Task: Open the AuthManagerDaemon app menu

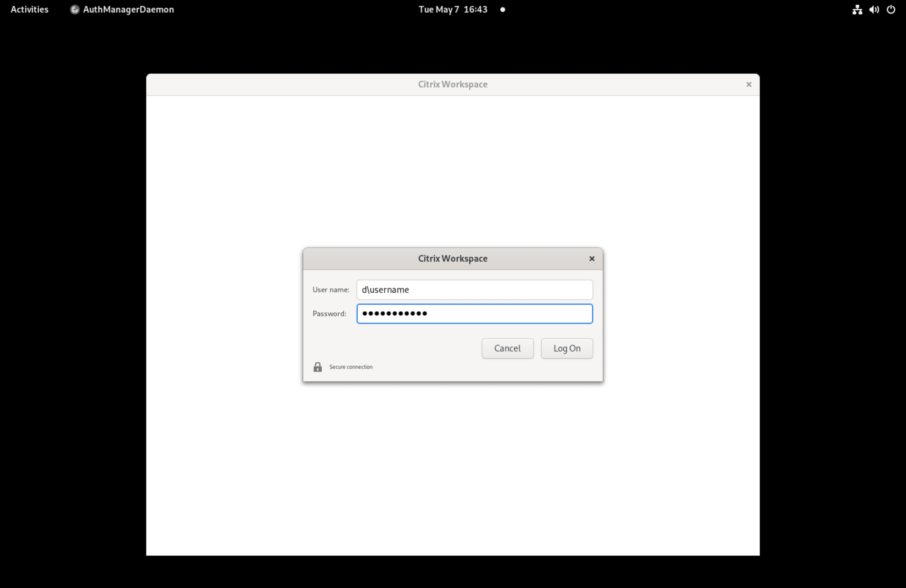Action: pos(122,10)
